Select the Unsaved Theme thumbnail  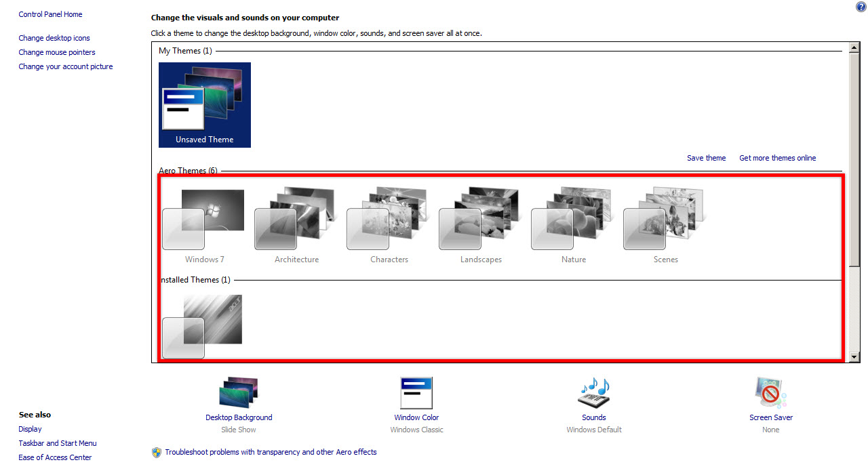(x=205, y=105)
